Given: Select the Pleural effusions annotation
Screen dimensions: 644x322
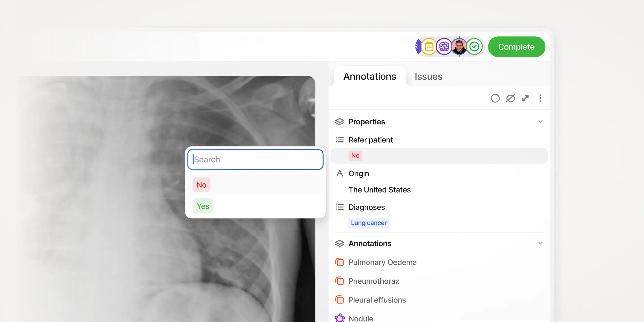Looking at the screenshot, I should pos(377,300).
